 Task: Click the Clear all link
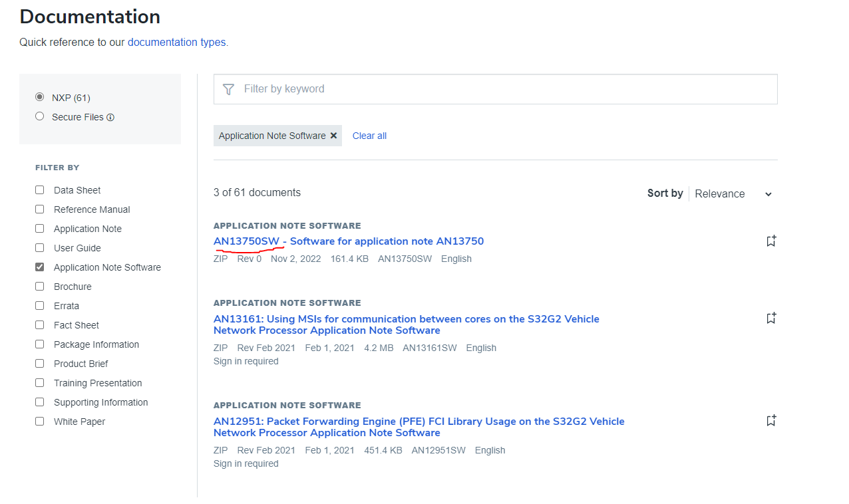369,136
